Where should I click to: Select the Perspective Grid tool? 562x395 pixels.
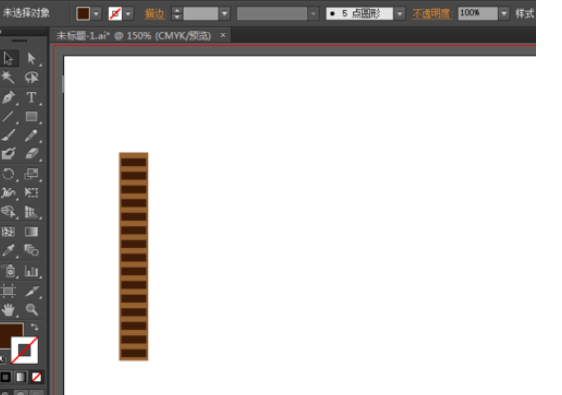coord(32,212)
